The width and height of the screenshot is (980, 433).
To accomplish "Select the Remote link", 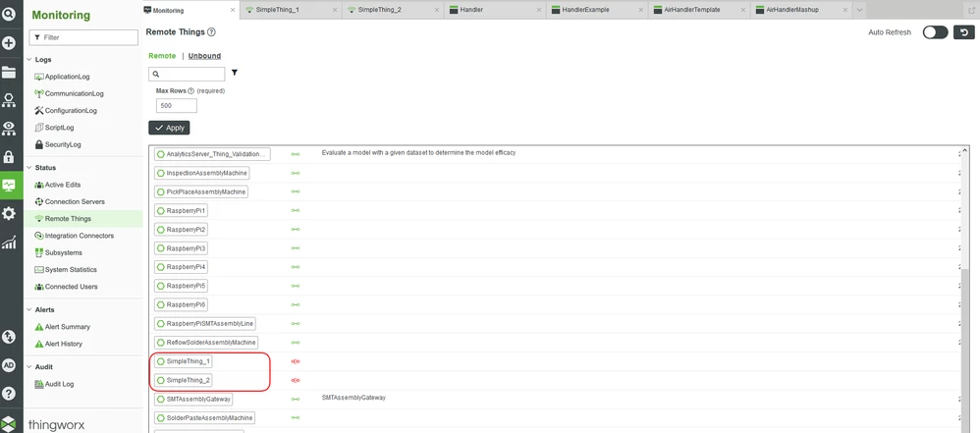I will [162, 56].
